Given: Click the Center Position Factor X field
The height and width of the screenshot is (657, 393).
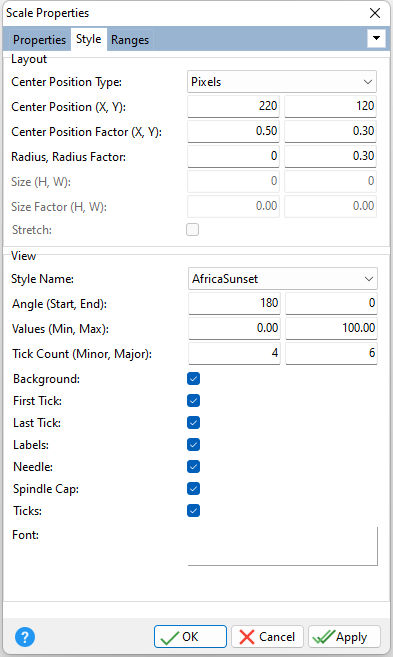Looking at the screenshot, I should (x=233, y=131).
